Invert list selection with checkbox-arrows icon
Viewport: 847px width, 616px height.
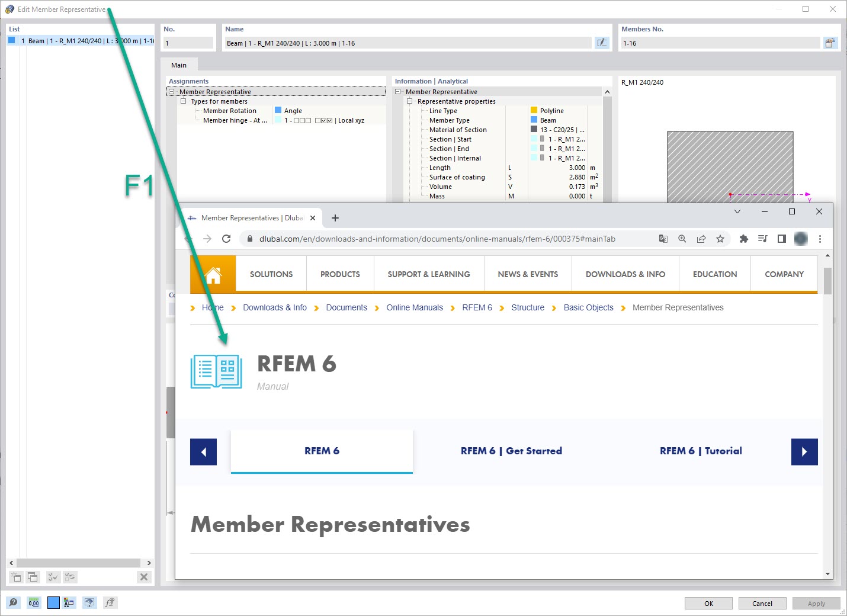tap(70, 577)
